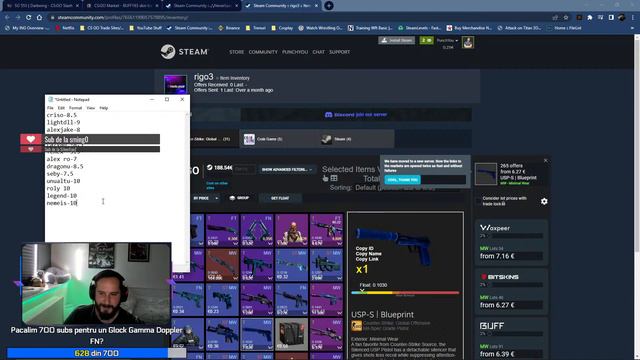Select the character agent item in inventory grid
The height and width of the screenshot is (360, 640).
point(291,230)
